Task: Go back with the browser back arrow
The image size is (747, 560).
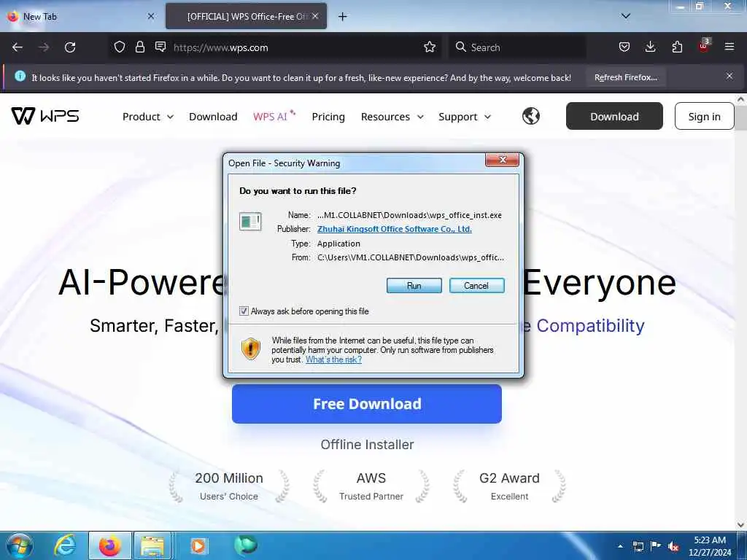Action: 18,47
